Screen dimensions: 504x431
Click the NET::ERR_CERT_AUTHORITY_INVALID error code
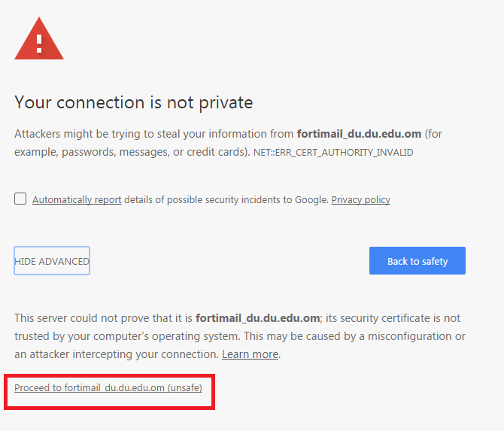point(333,153)
